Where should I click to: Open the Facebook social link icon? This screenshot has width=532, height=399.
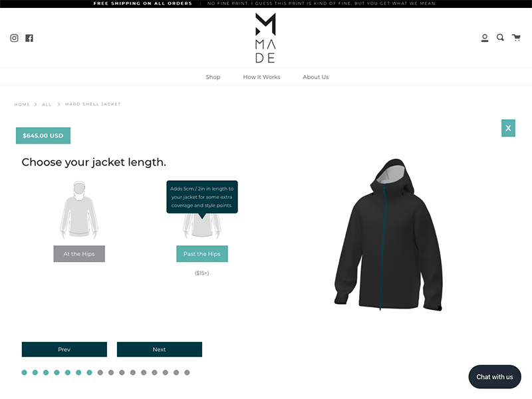pos(29,38)
